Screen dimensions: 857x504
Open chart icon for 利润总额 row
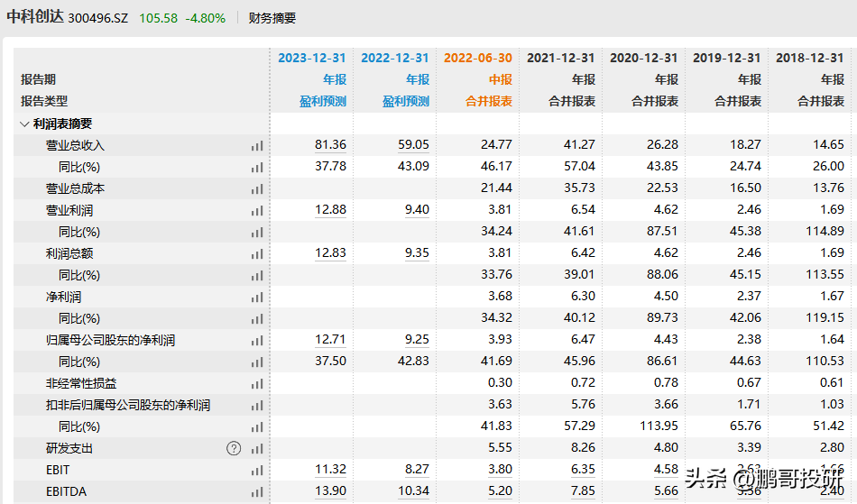pyautogui.click(x=257, y=254)
